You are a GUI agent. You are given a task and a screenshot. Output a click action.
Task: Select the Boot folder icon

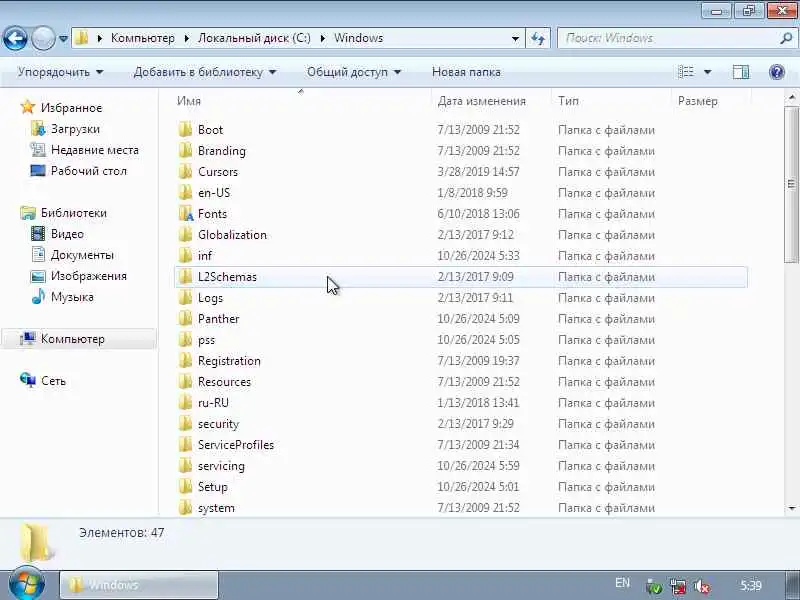(185, 130)
